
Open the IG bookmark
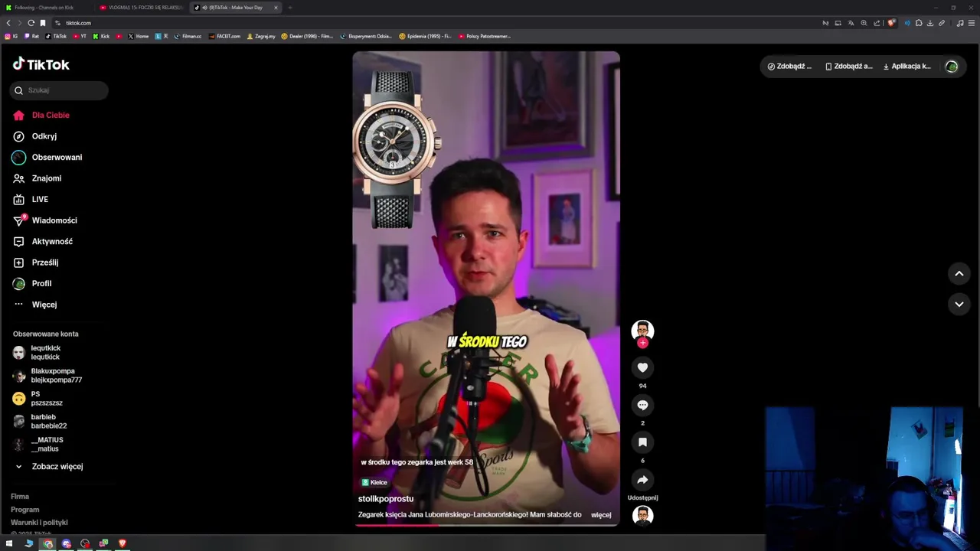[11, 36]
